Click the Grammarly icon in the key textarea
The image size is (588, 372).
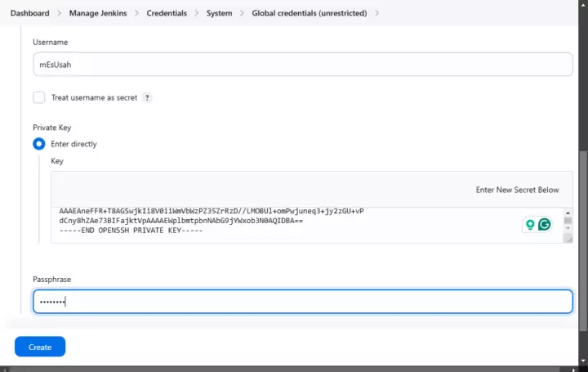point(544,225)
